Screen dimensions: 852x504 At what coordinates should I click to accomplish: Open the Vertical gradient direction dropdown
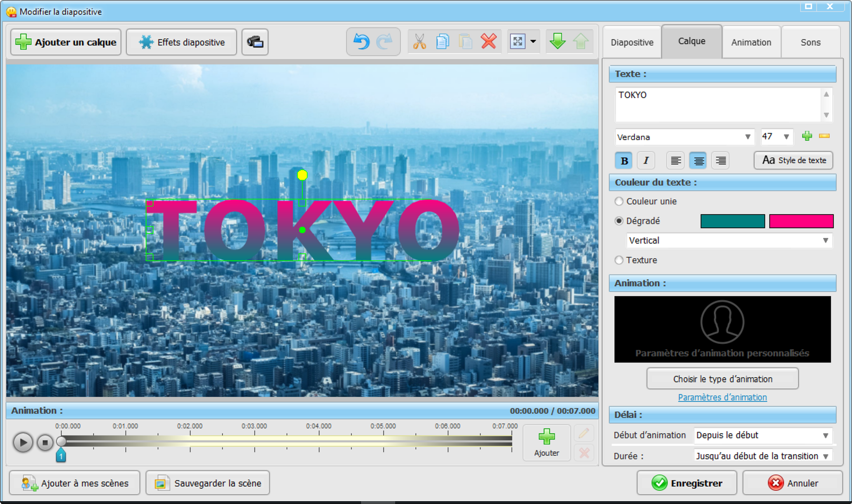(729, 241)
